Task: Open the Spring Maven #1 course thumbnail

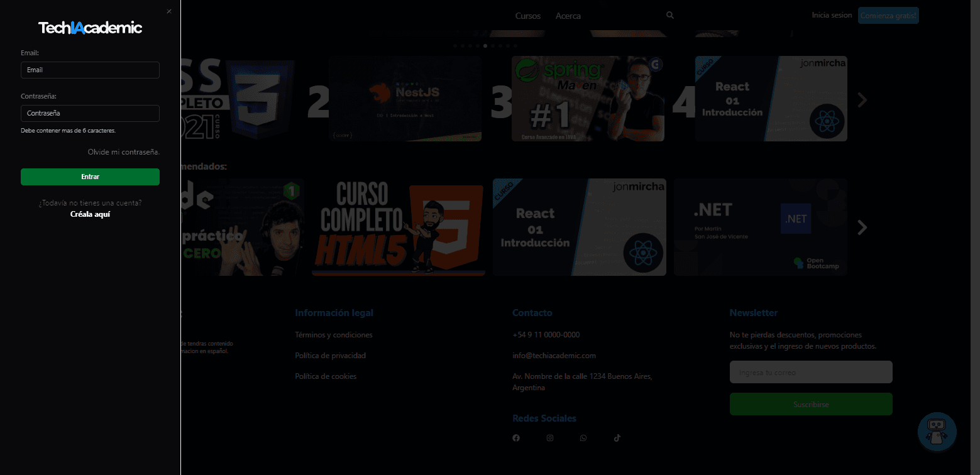Action: tap(588, 99)
